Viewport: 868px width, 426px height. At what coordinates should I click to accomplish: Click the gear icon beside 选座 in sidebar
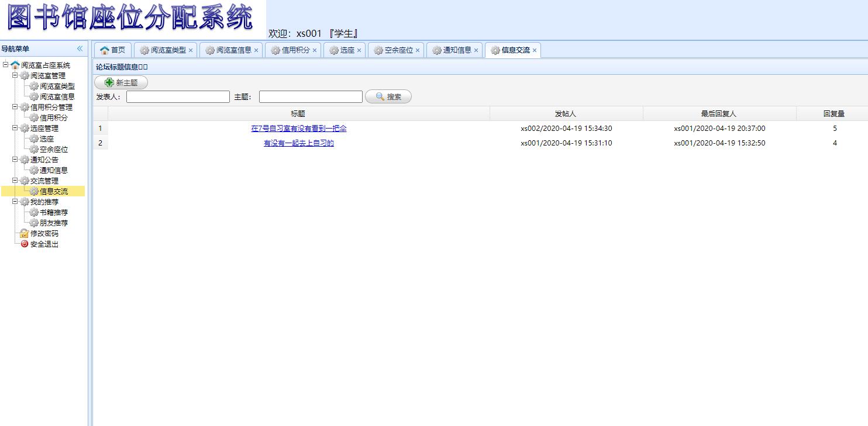tap(33, 138)
